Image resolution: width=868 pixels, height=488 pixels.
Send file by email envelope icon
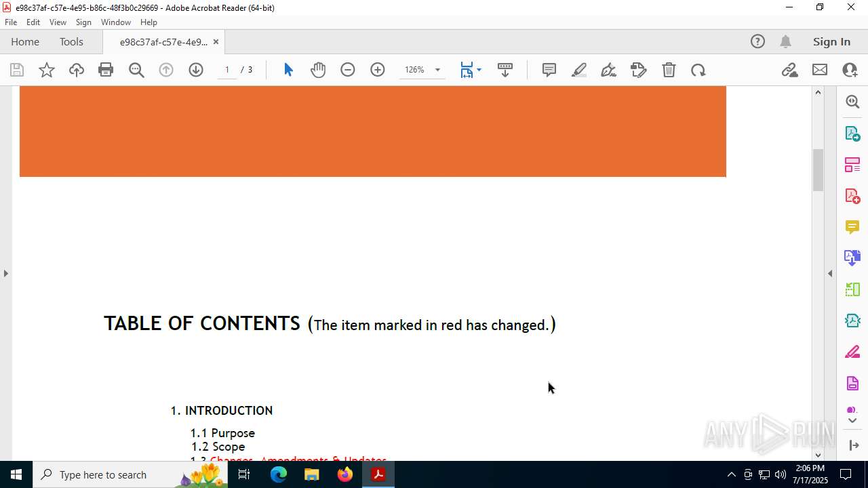(x=820, y=70)
